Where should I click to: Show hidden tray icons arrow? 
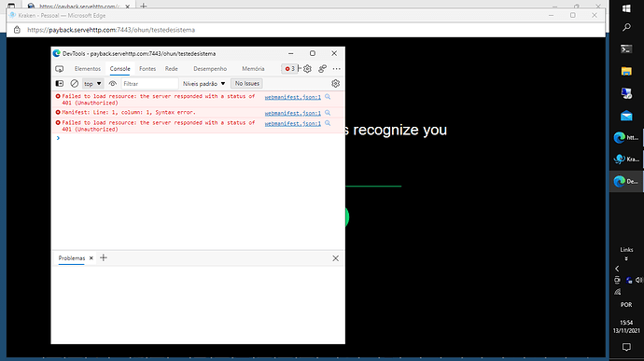coord(617,269)
